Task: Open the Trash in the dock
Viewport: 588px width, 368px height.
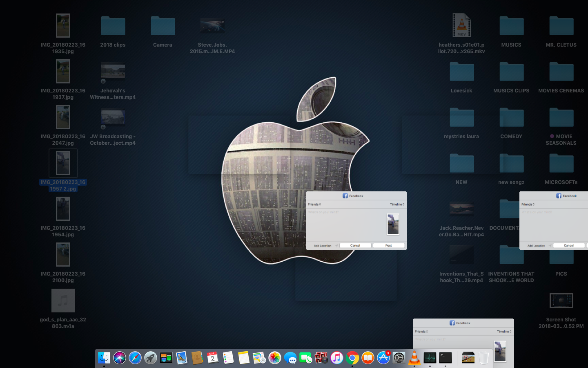Action: [x=484, y=358]
